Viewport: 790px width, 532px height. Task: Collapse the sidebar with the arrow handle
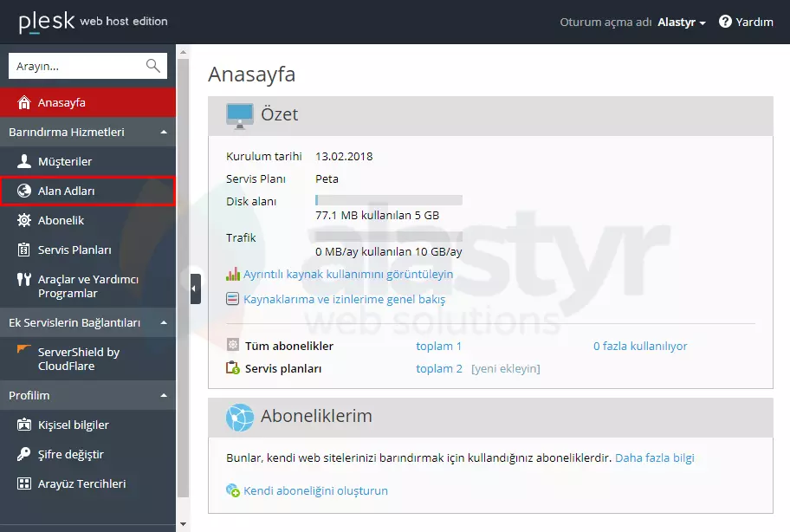coord(195,287)
